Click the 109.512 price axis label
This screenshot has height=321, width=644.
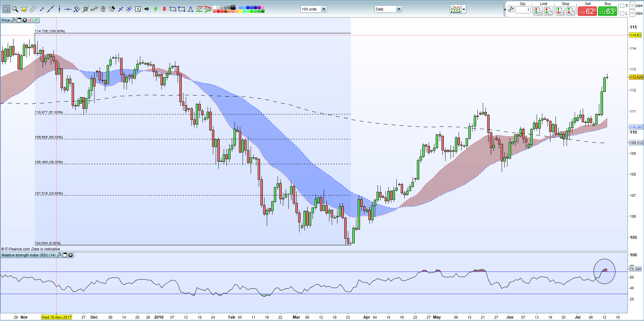click(x=636, y=143)
